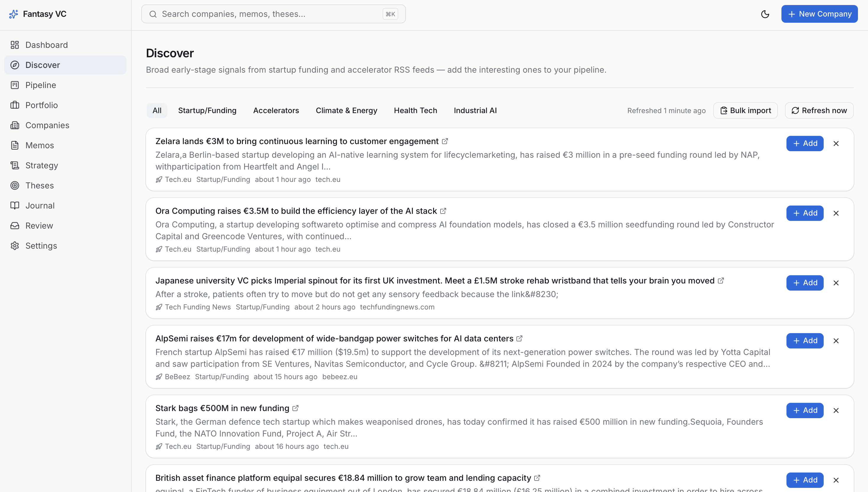Open AlpSemi raises €17m article title

[x=334, y=339]
